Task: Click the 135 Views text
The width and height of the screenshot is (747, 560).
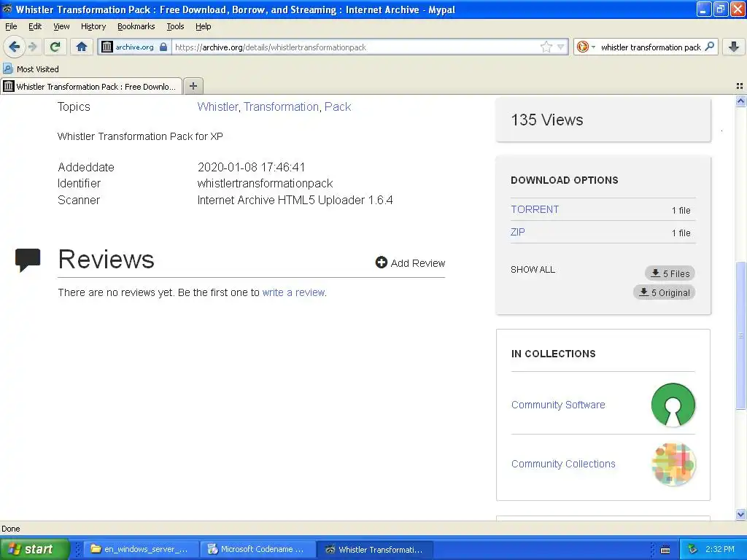Action: pyautogui.click(x=547, y=120)
